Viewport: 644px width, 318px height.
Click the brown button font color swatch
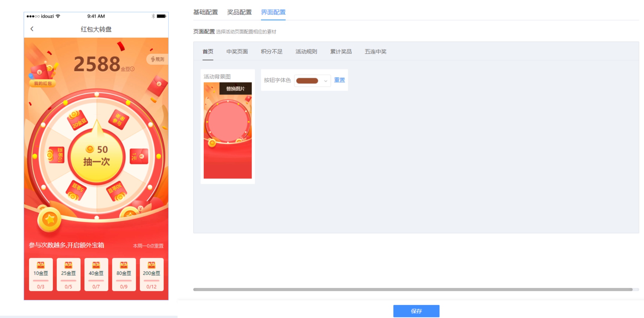[307, 81]
